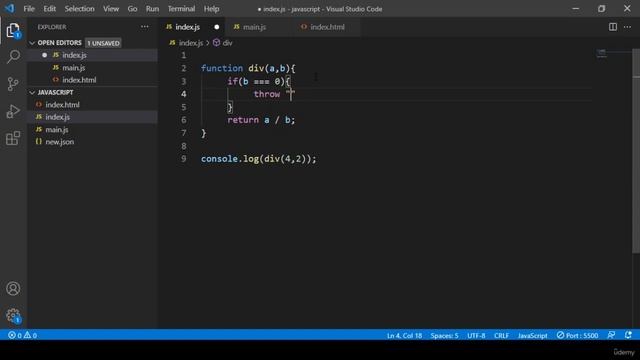
Task: Open the Go menu
Action: coord(132,9)
